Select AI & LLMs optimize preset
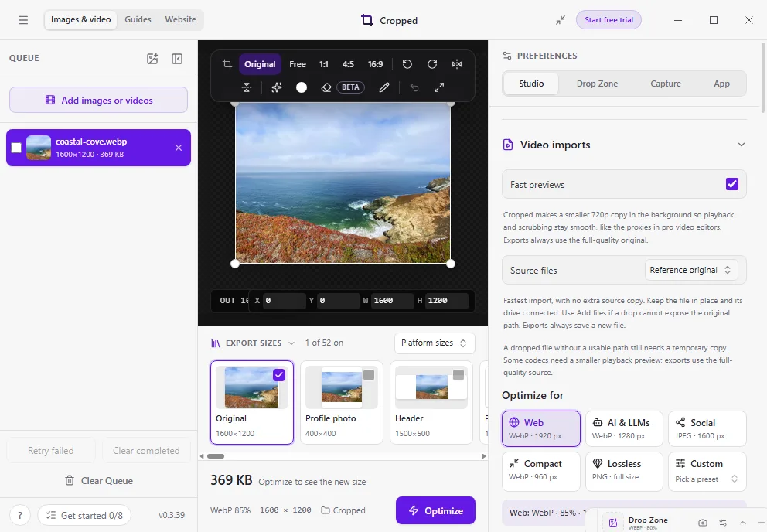The width and height of the screenshot is (767, 532). tap(624, 428)
